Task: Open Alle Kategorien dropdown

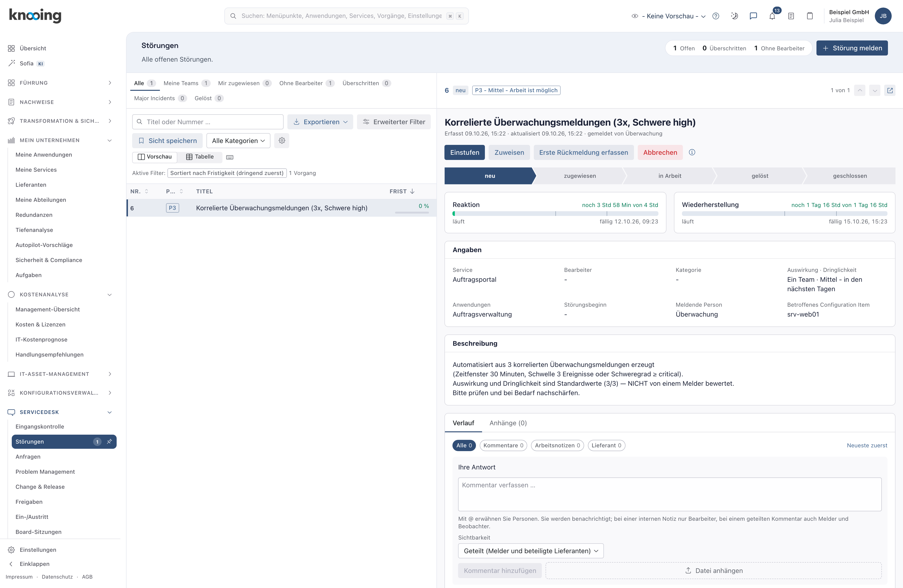Action: click(x=238, y=140)
